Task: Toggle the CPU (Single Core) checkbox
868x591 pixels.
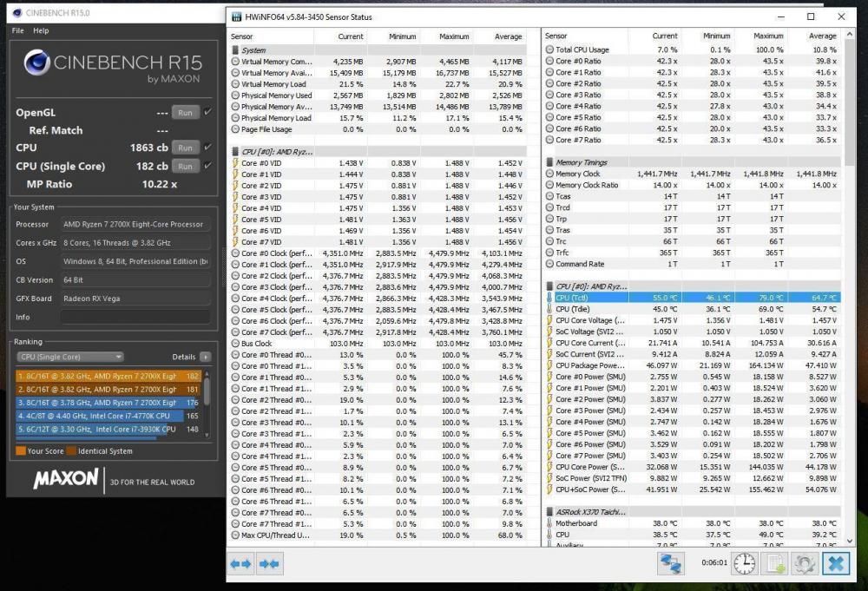Action: point(207,166)
